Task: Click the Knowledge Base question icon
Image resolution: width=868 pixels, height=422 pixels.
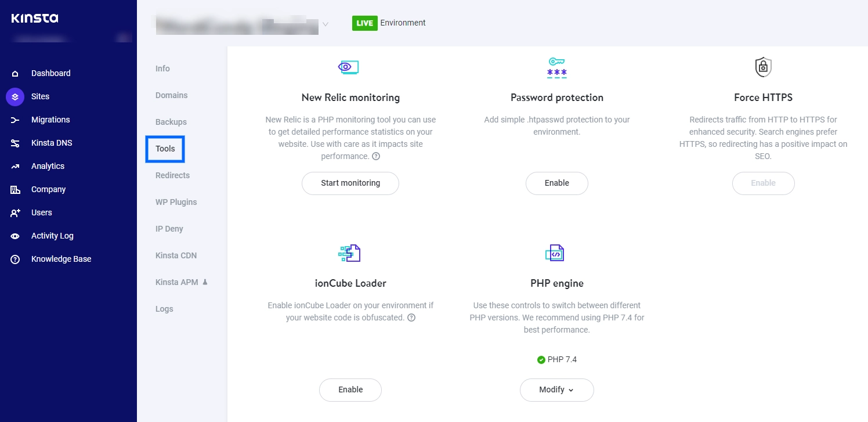Action: (15, 259)
